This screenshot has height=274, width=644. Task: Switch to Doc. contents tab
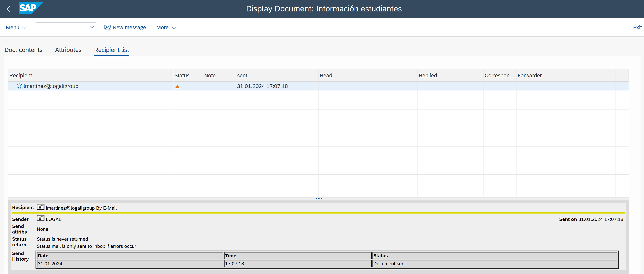pos(23,50)
